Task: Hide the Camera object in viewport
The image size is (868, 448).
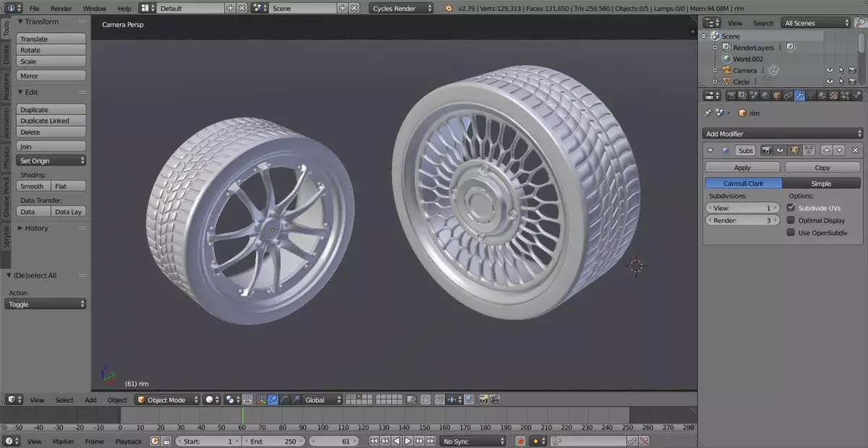Action: [x=830, y=70]
